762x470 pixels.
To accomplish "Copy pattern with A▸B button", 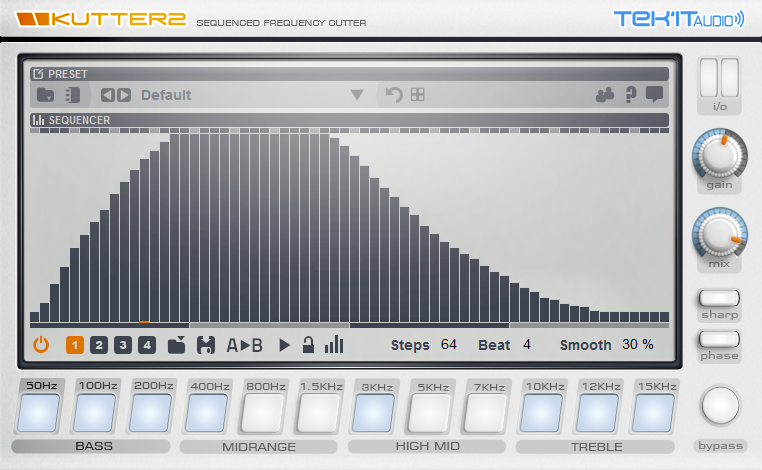I will click(244, 345).
